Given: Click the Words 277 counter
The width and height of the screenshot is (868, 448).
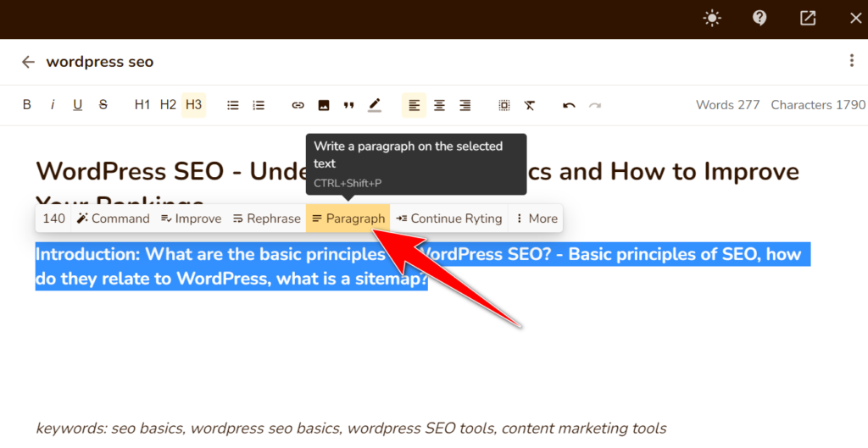Looking at the screenshot, I should (727, 104).
